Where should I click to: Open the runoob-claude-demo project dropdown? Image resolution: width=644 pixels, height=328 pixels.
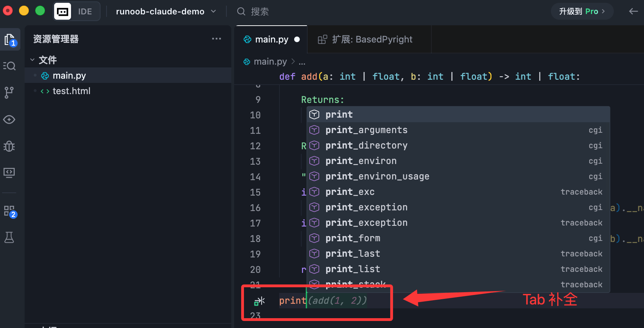[166, 11]
